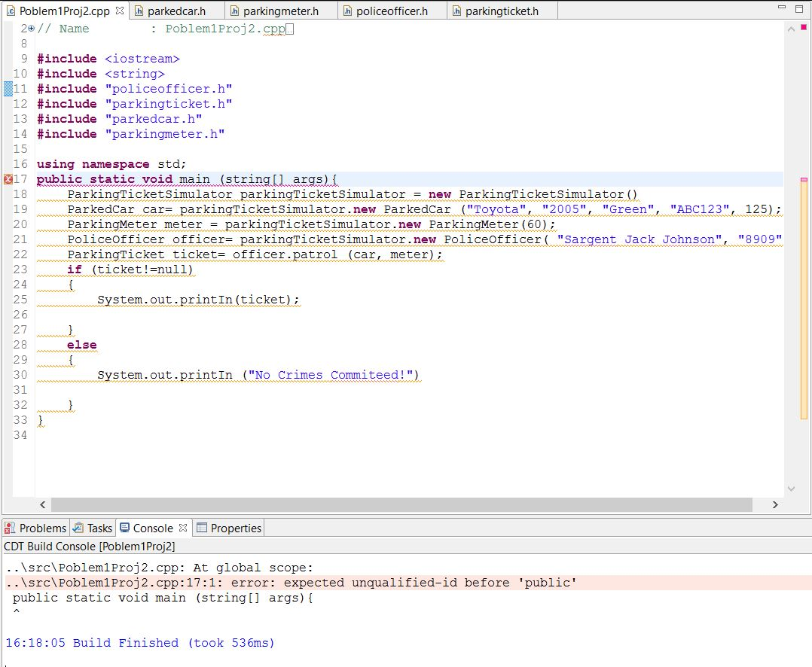Place the cursor on the System.out.printIn call
The width and height of the screenshot is (812, 667).
(x=188, y=300)
